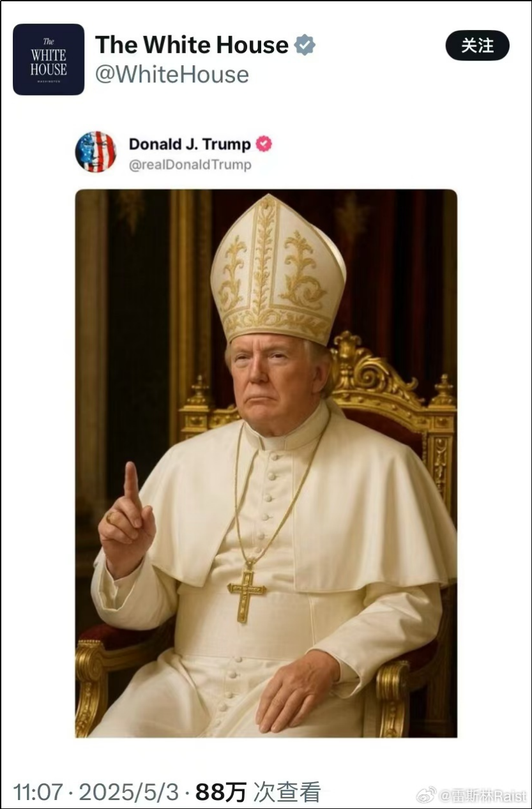Screen dimensions: 532x809
Task: Visit the @WhiteHouse handle
Action: pos(172,75)
